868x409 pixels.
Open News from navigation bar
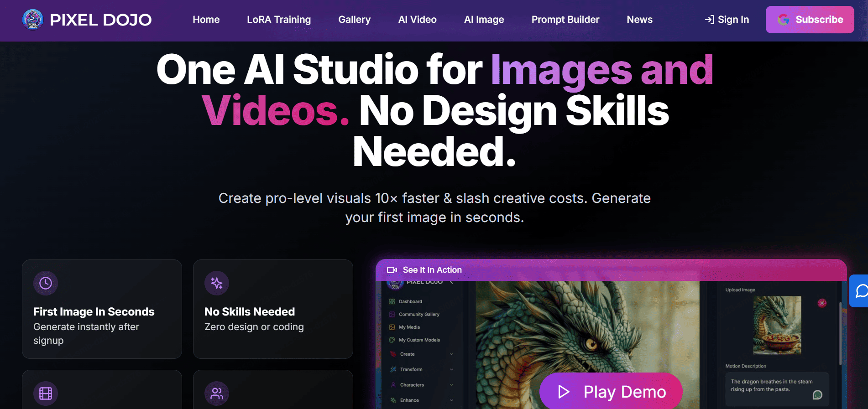pyautogui.click(x=639, y=20)
